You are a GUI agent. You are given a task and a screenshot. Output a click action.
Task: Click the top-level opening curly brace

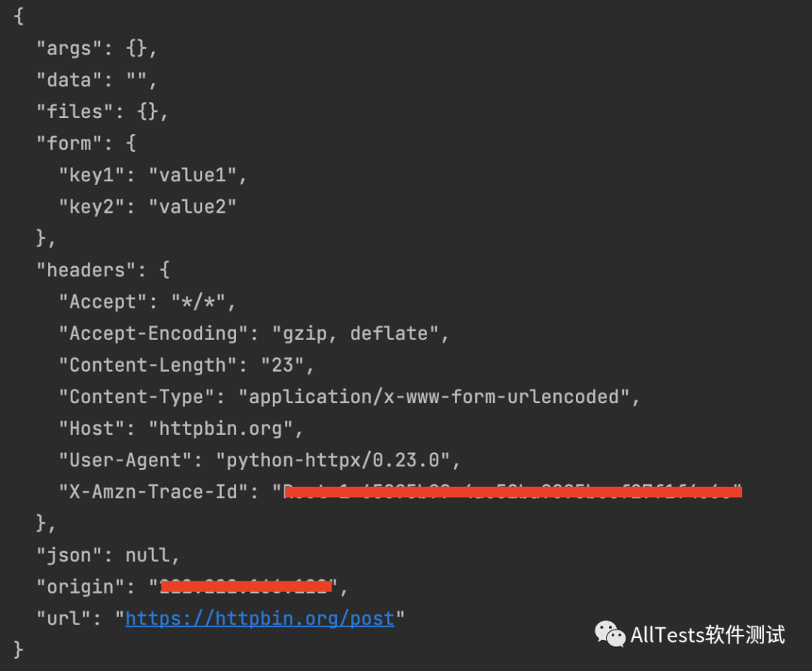(x=19, y=16)
